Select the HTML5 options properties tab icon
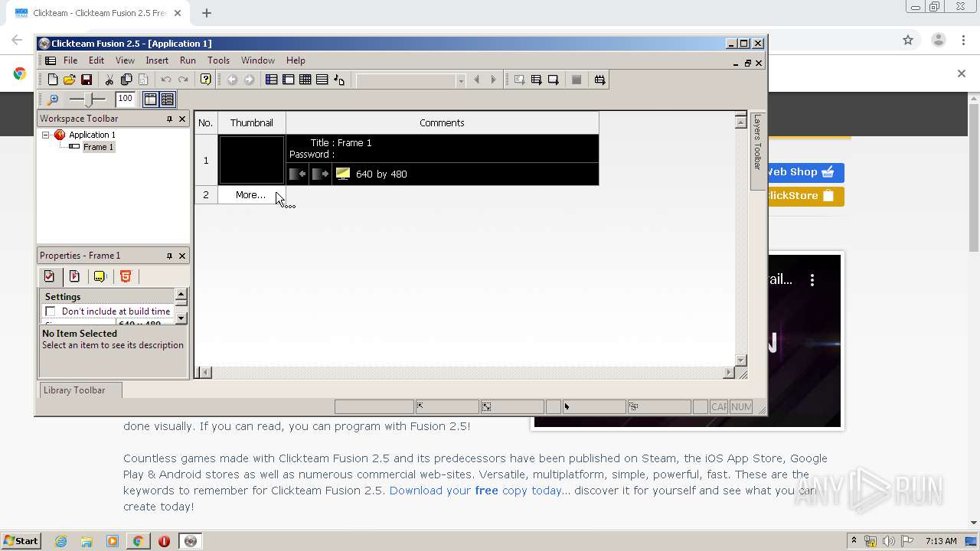The height and width of the screenshot is (551, 980). pos(126,276)
